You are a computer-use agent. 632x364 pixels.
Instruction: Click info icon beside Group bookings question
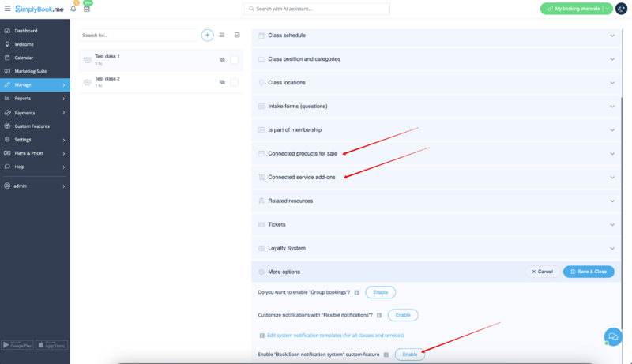click(x=357, y=292)
